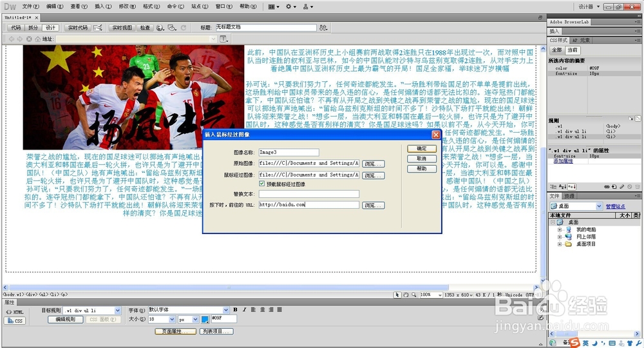Viewport: 644px width, 348px height.
Task: Browse for the rollover image
Action: (374, 175)
